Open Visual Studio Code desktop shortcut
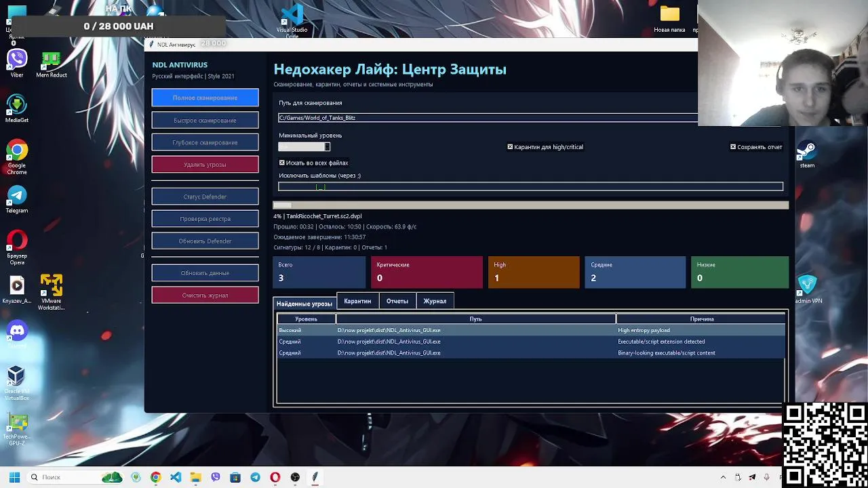The height and width of the screenshot is (488, 868). (x=292, y=20)
